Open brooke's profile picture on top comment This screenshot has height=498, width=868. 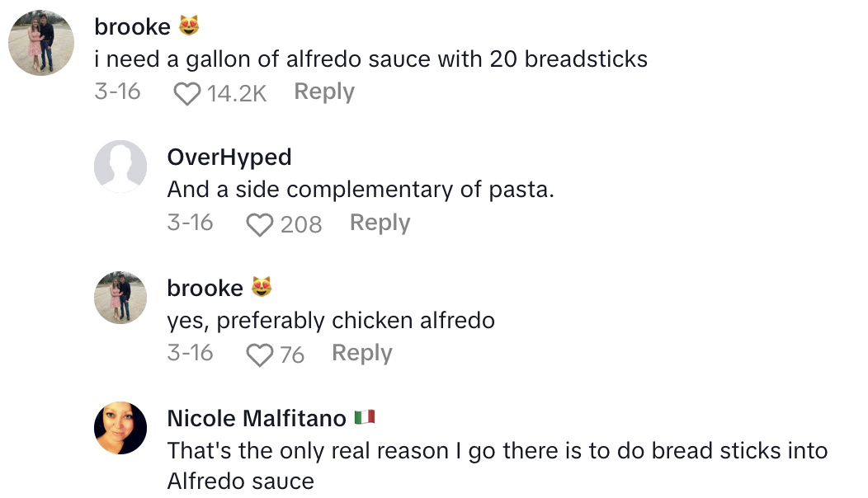[x=41, y=42]
